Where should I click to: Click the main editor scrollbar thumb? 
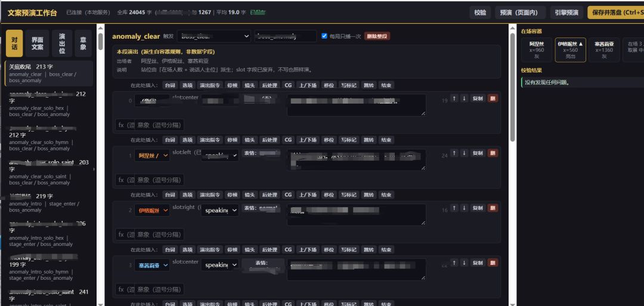point(513,87)
